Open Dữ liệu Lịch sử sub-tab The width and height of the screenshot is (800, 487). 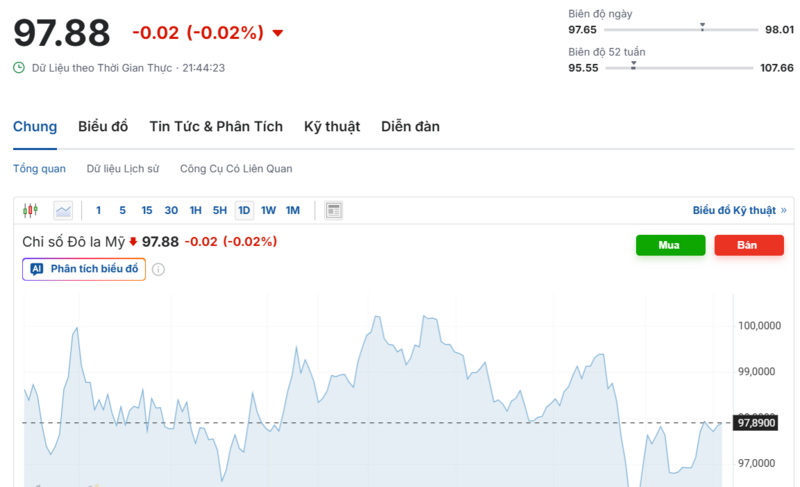(x=123, y=169)
